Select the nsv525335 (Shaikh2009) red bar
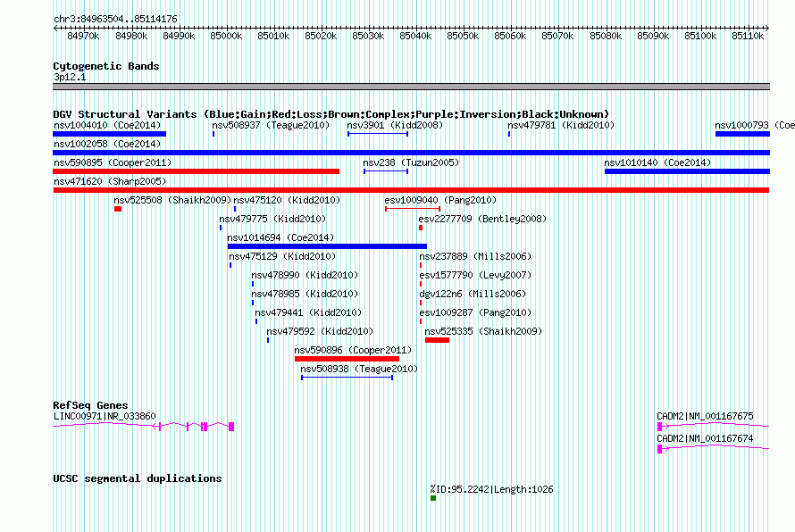Image resolution: width=795 pixels, height=532 pixels. coord(437,340)
